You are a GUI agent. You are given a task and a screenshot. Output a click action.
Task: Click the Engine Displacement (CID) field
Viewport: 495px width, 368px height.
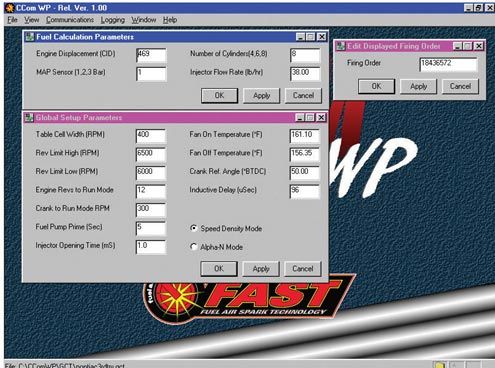(151, 55)
